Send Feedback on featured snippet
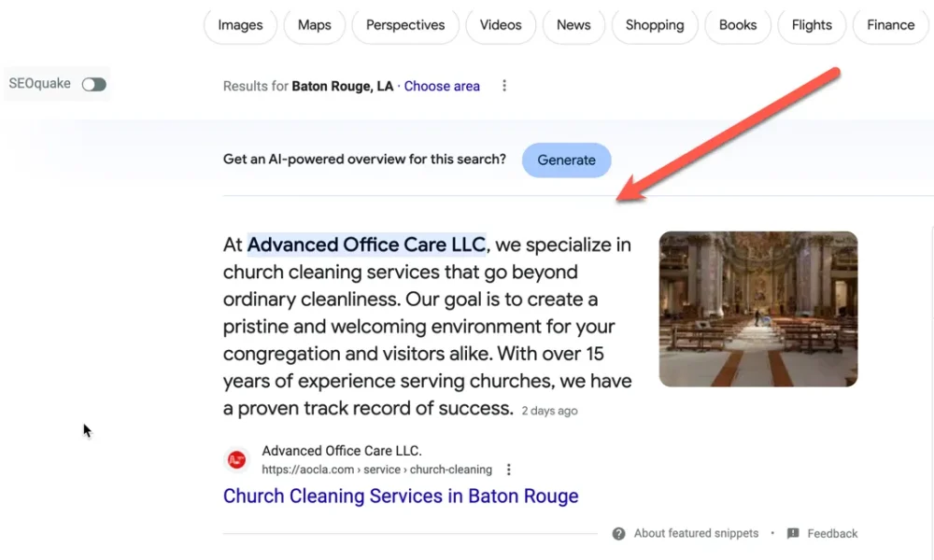 (x=832, y=534)
